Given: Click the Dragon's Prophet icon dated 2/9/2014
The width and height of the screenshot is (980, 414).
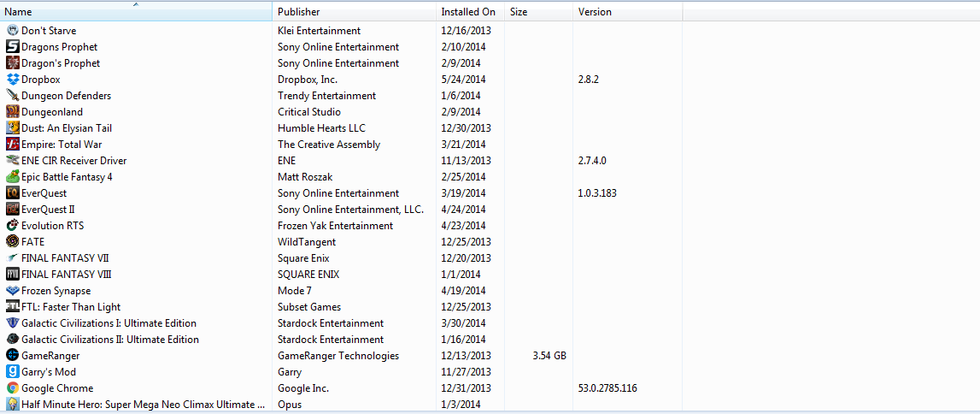Looking at the screenshot, I should 13,62.
